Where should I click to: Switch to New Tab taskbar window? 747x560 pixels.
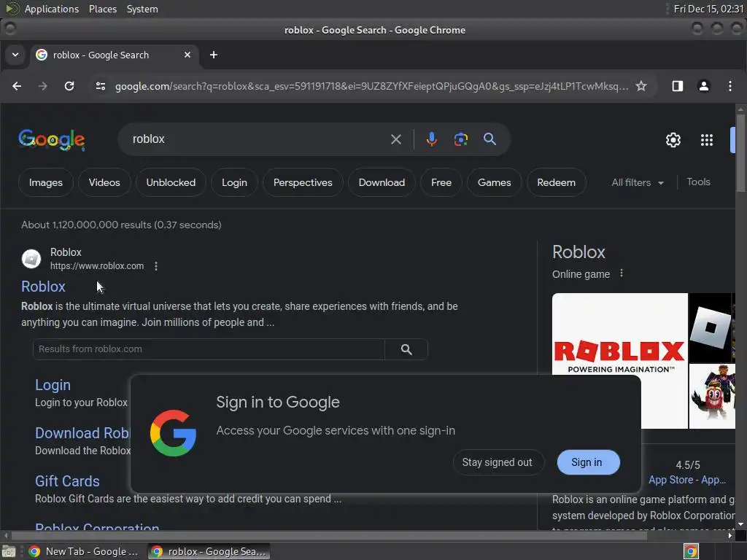(85, 551)
